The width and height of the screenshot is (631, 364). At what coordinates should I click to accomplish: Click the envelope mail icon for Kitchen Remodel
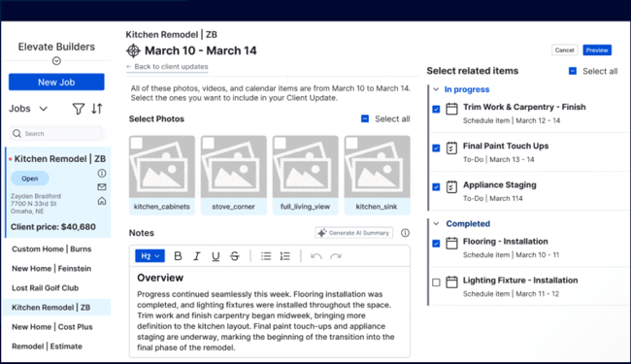coord(102,187)
